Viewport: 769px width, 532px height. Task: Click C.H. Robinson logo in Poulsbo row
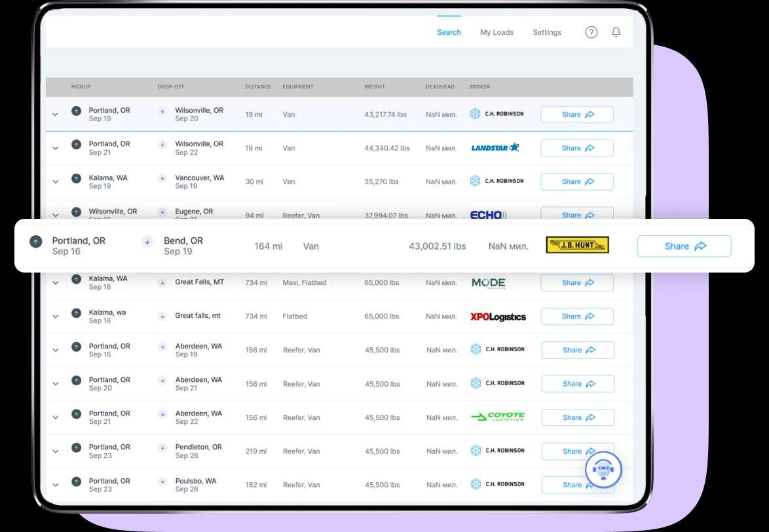[497, 484]
